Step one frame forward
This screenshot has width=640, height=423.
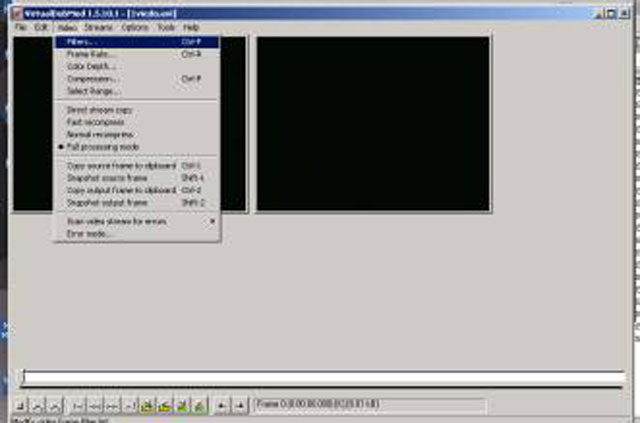tap(113, 406)
